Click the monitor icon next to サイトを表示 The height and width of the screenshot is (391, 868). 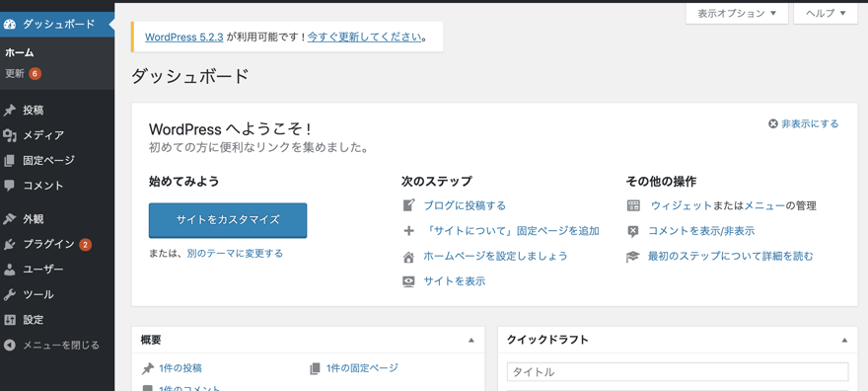[x=408, y=281]
